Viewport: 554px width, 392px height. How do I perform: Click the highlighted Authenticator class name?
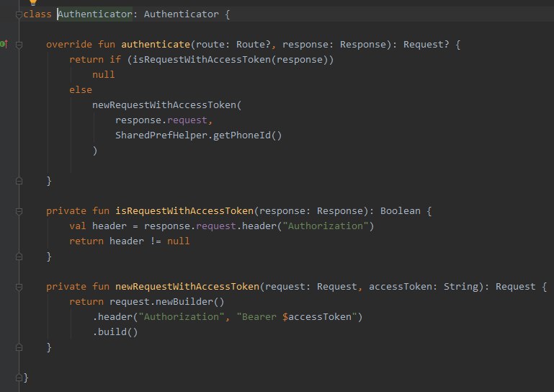pos(95,14)
